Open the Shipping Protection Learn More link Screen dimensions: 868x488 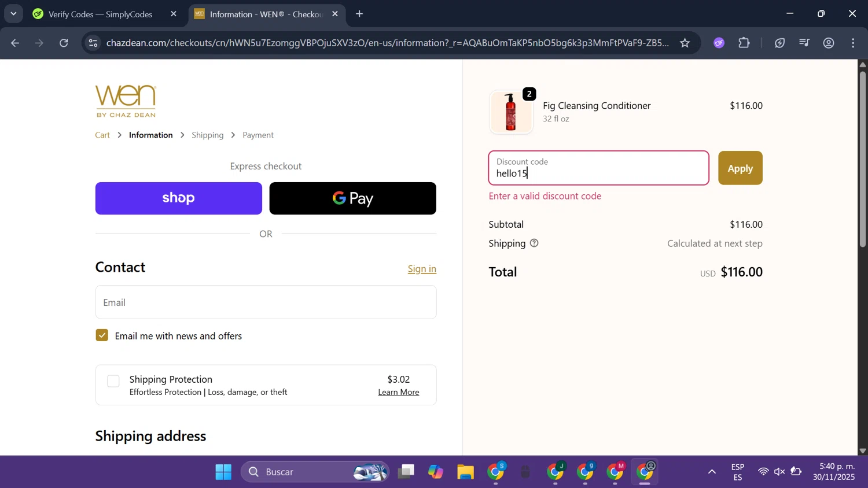click(399, 392)
